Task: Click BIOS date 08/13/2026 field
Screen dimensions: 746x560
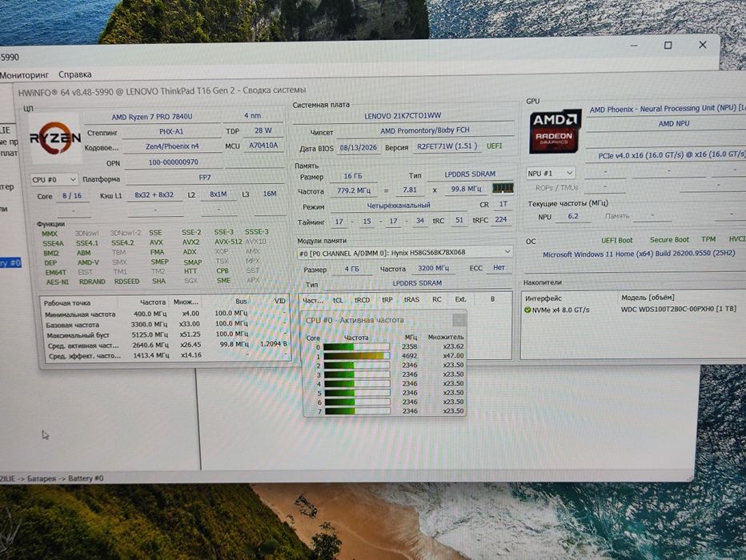Action: point(358,148)
